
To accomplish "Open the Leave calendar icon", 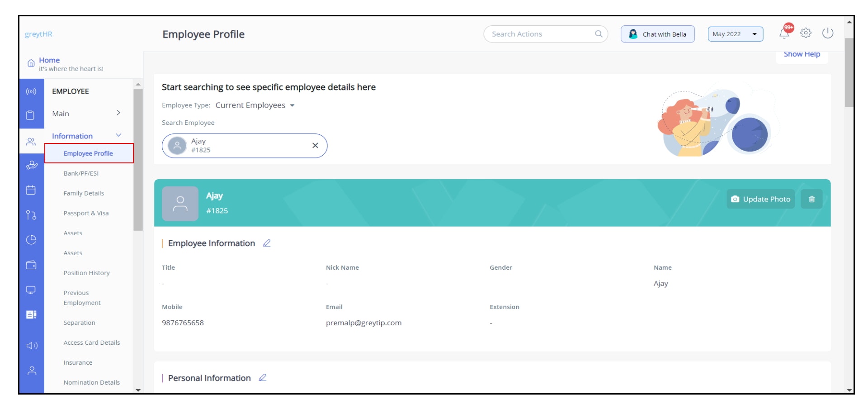I will coord(31,190).
